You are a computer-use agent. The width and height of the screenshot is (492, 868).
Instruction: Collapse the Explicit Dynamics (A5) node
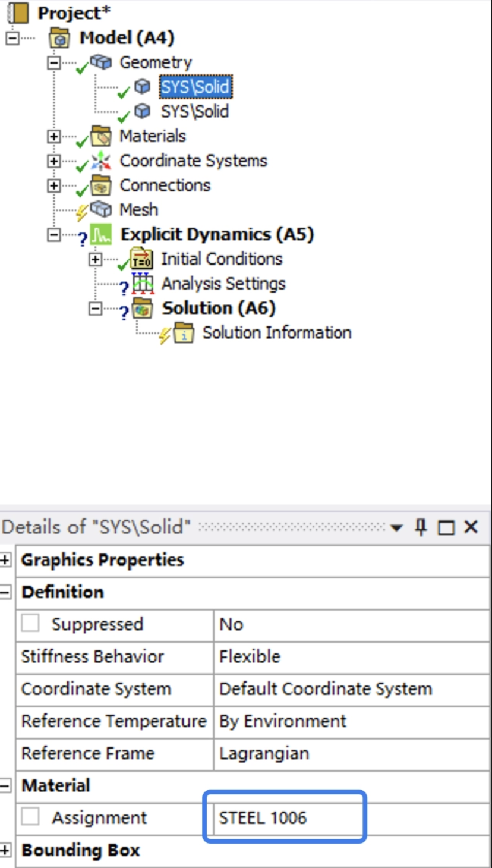(x=53, y=235)
